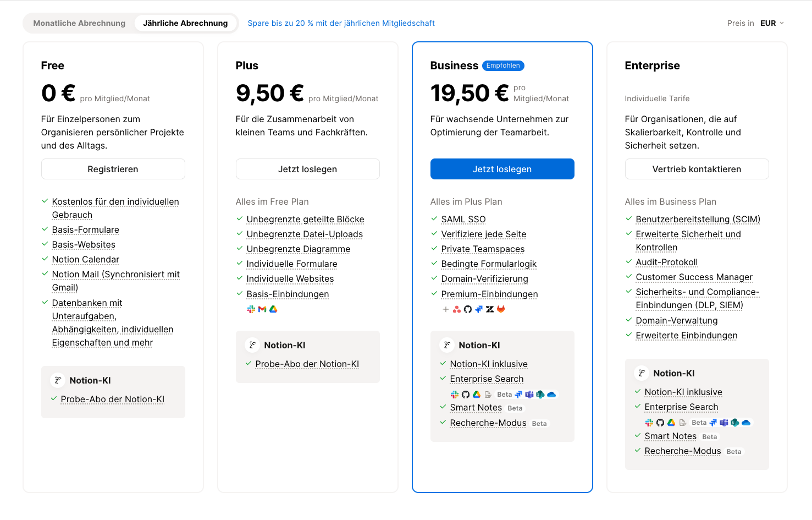Click the Slack icon in the Plus plan
The width and height of the screenshot is (812, 520).
click(251, 309)
